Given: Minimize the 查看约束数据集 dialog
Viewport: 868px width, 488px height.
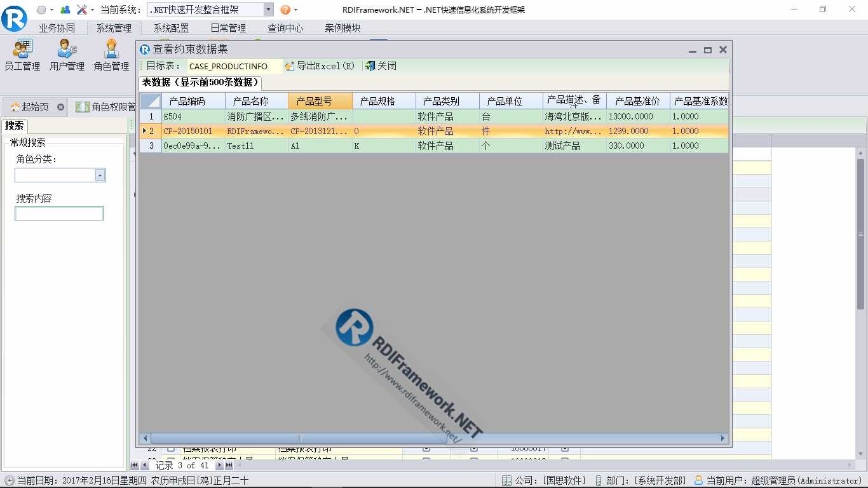Looking at the screenshot, I should coord(693,50).
